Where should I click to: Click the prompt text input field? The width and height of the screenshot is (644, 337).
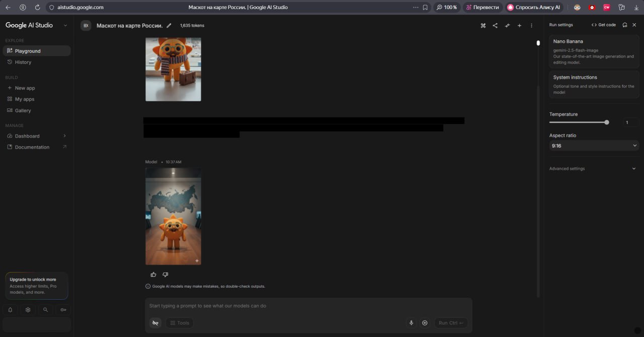(x=308, y=306)
